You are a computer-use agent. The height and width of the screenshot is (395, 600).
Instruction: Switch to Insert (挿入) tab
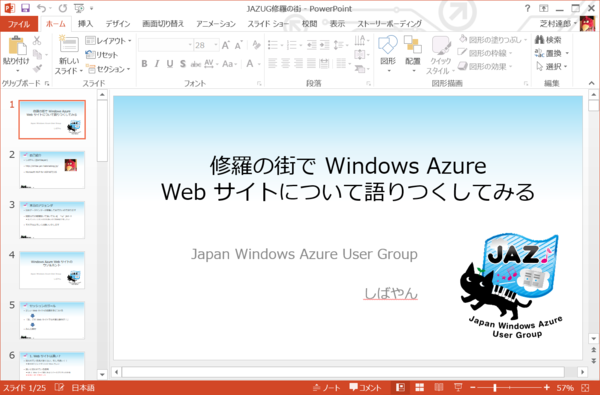[x=85, y=24]
